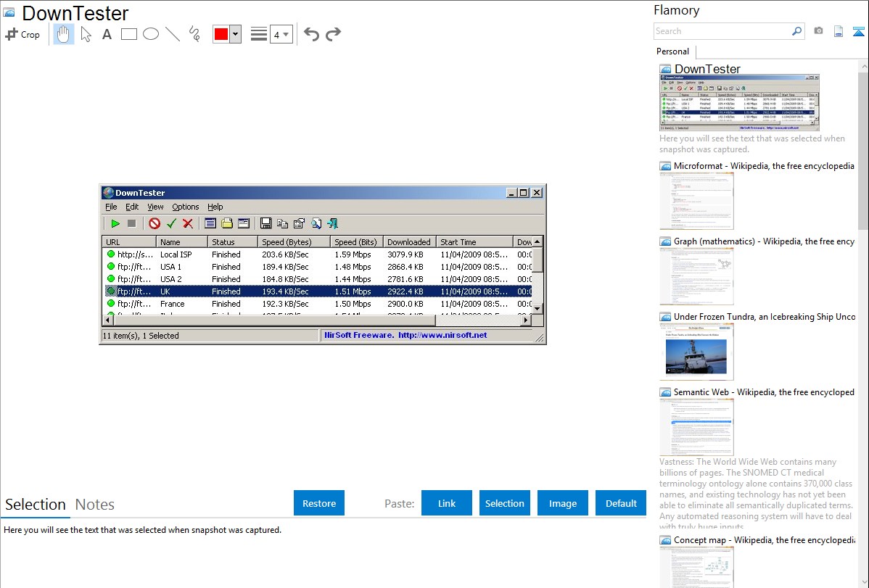Click the camera snapshot icon

(818, 31)
